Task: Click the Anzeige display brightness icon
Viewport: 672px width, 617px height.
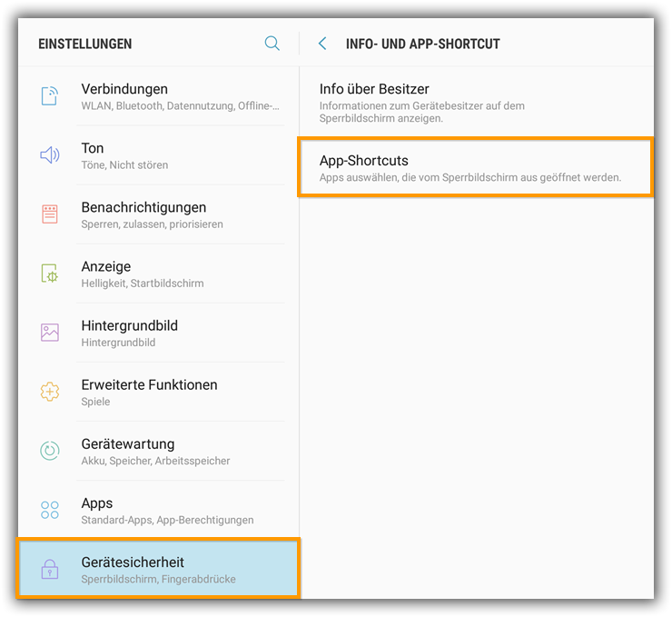Action: tap(50, 274)
